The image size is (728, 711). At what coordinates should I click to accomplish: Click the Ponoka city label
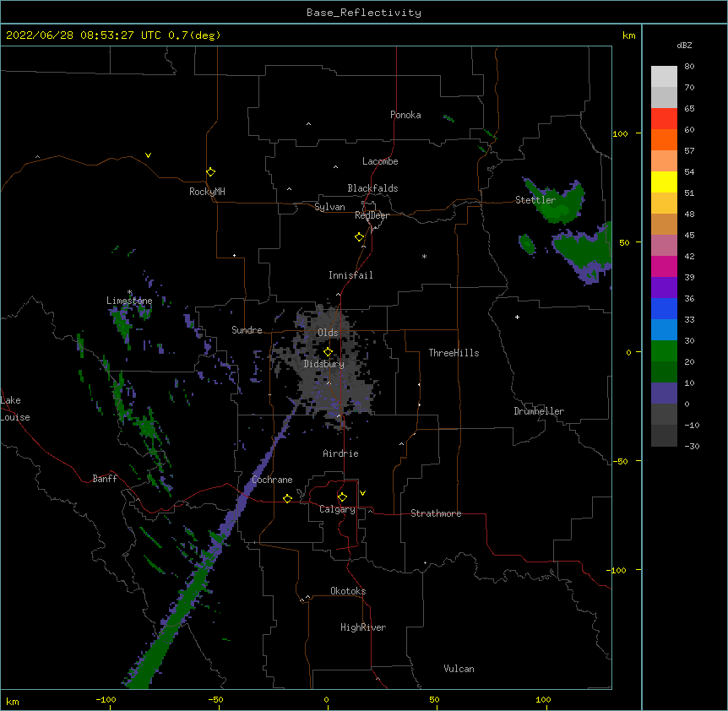click(x=405, y=115)
